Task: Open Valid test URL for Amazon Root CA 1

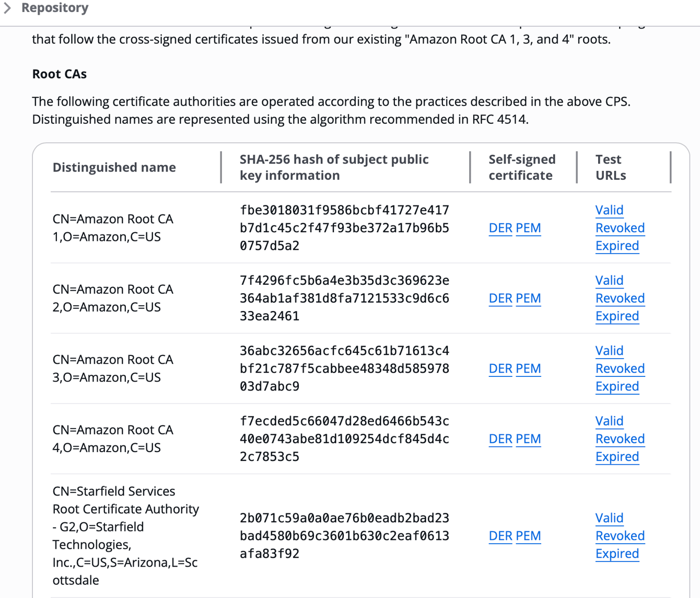Action: coord(609,210)
